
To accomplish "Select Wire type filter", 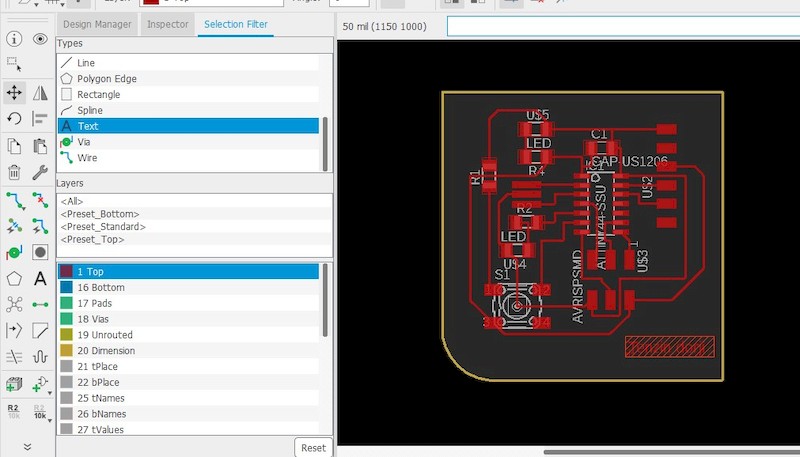I will (188, 158).
